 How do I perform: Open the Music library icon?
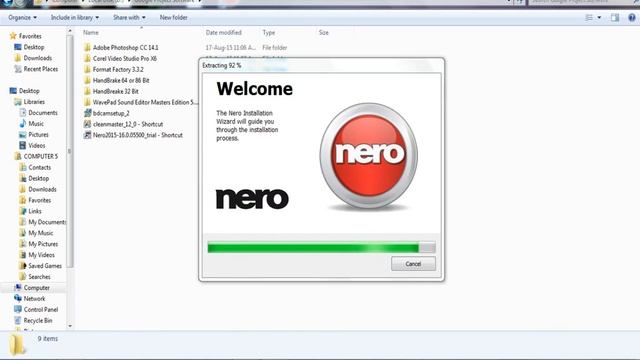click(x=23, y=123)
